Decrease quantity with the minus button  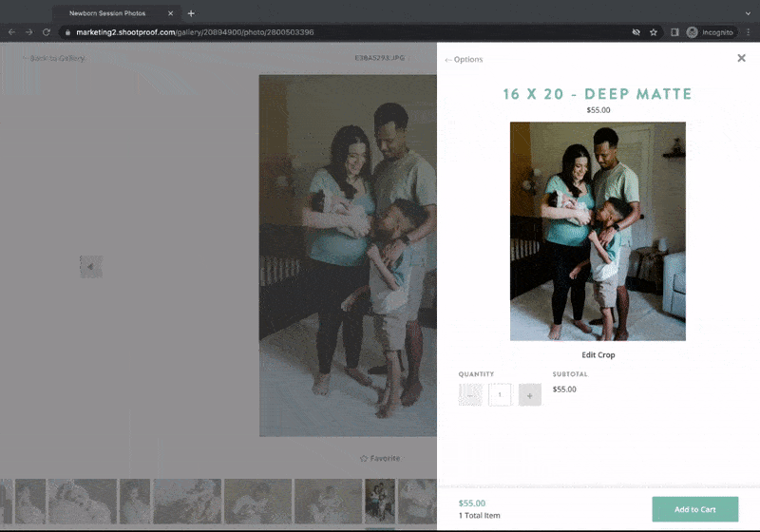click(470, 395)
